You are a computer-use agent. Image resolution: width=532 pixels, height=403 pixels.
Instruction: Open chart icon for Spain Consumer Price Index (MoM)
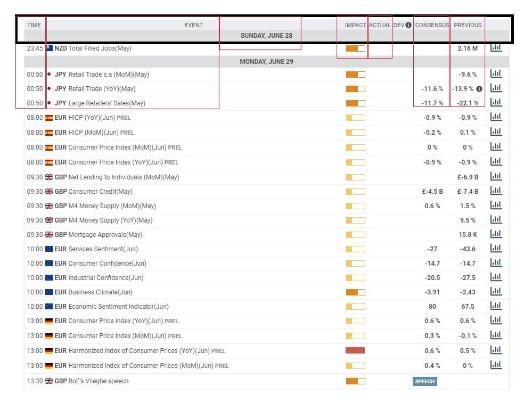(496, 146)
